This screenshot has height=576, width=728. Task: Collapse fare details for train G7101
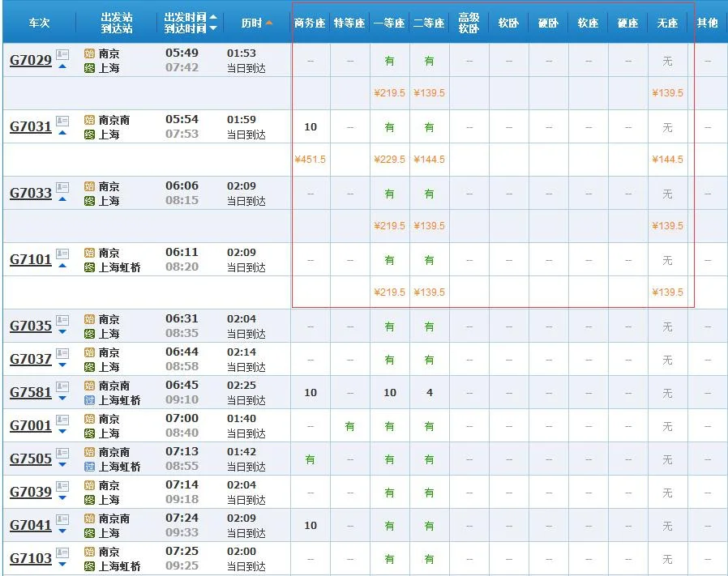(x=62, y=266)
